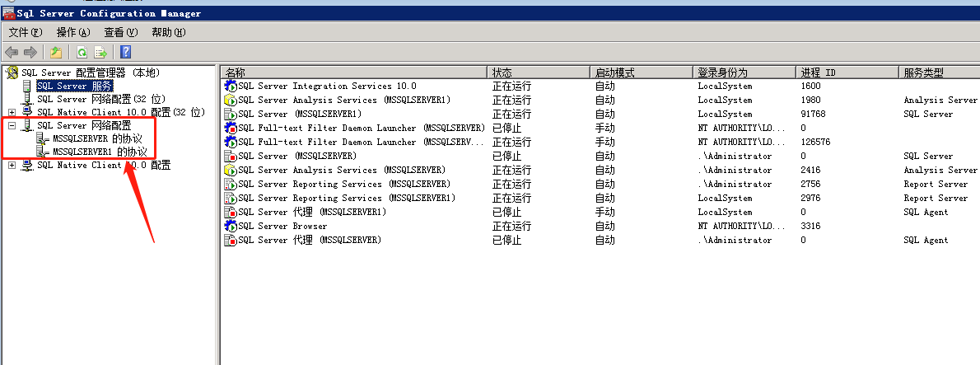
Task: Click the Up one level toolbar icon
Action: coord(56,53)
